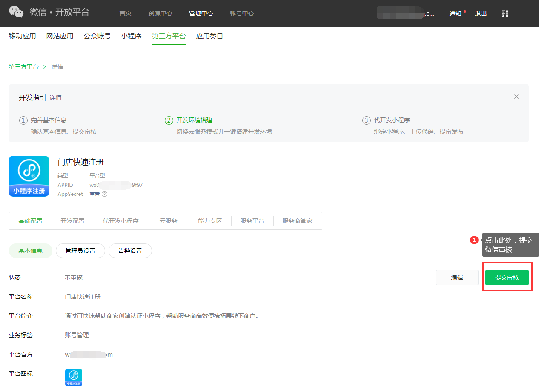This screenshot has height=392, width=539.
Task: Select the 基础配置 tab
Action: click(x=30, y=221)
